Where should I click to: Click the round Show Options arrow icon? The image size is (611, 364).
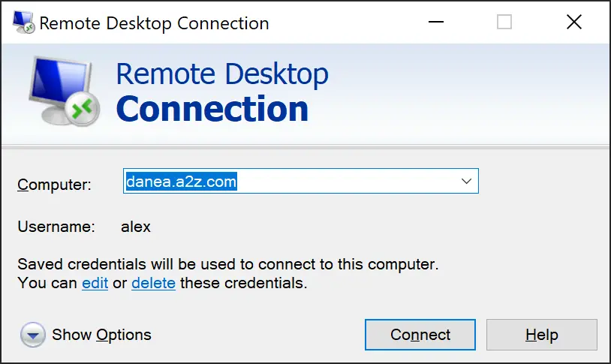[x=32, y=335]
